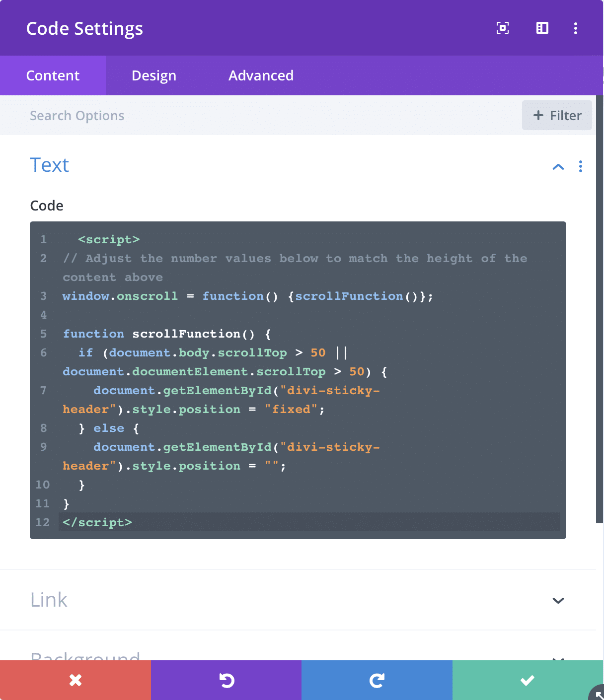Click the closing script tag line in editor
Screen dimensions: 604x700
point(97,522)
